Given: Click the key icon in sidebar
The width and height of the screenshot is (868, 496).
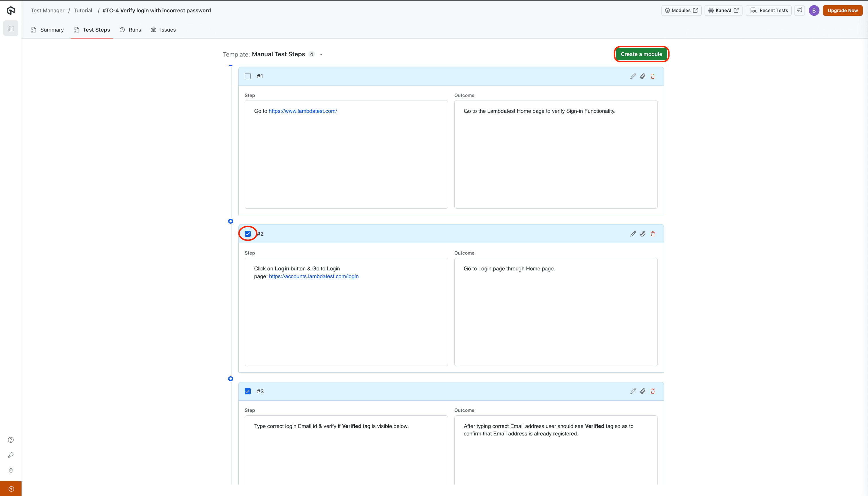Looking at the screenshot, I should [11, 455].
